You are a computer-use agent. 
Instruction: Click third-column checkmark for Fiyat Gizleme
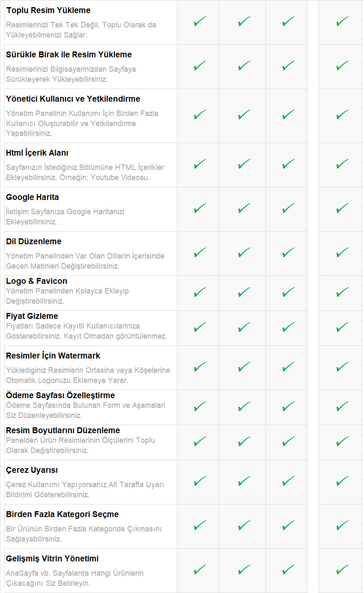[x=288, y=327]
